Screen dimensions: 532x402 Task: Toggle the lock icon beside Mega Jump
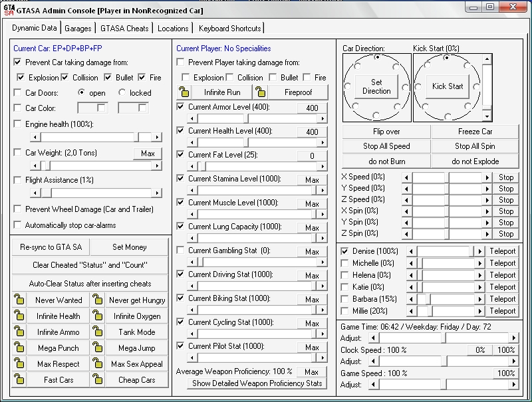(98, 348)
